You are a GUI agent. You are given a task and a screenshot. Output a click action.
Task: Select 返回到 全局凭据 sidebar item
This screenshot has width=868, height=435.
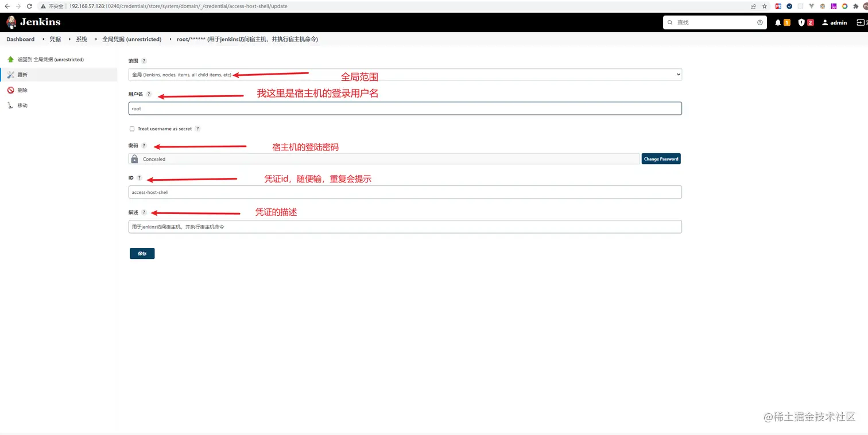pos(51,60)
